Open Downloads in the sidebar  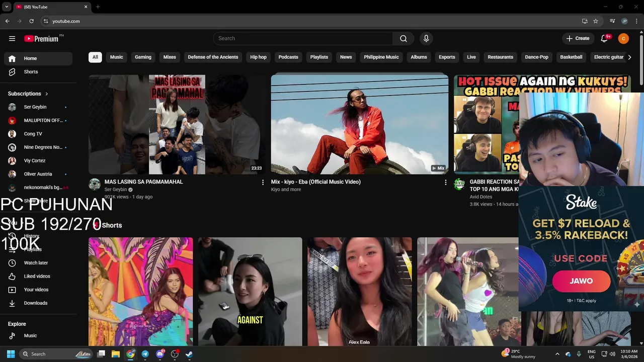(x=38, y=303)
